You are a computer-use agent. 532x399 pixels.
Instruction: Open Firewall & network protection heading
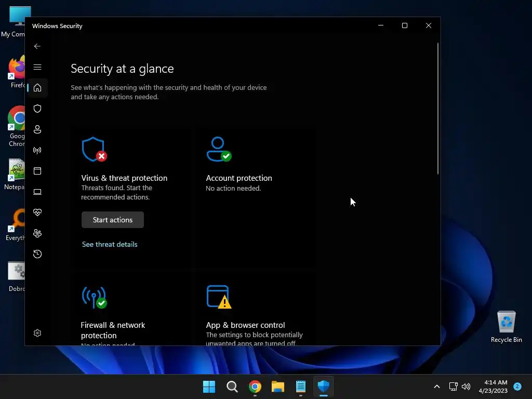[113, 330]
